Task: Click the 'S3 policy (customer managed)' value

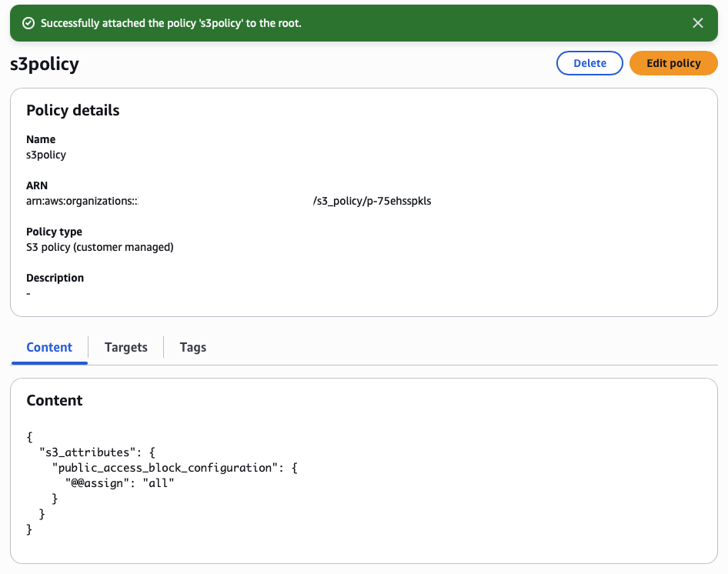Action: pyautogui.click(x=100, y=247)
